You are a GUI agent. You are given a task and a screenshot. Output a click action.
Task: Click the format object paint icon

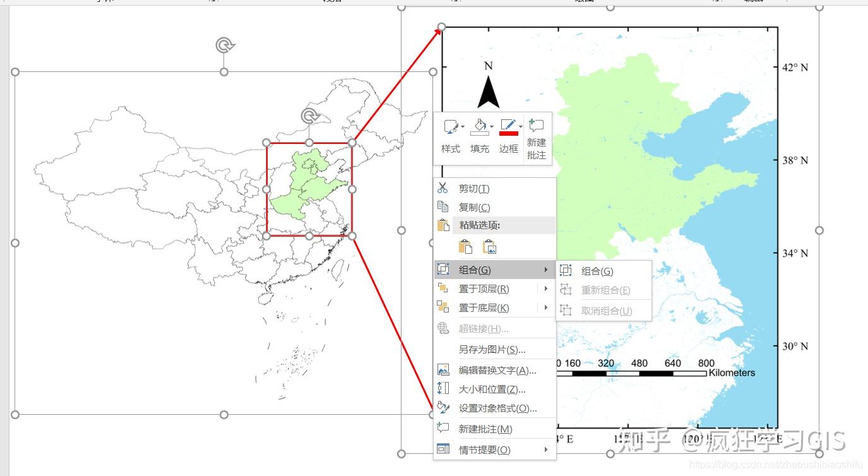[443, 408]
